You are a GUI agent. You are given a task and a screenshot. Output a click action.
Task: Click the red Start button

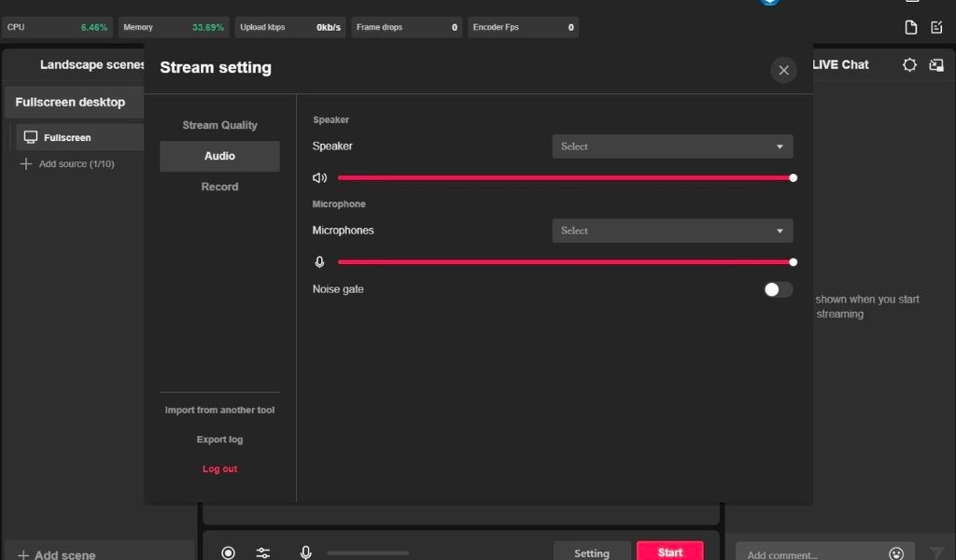pyautogui.click(x=670, y=552)
